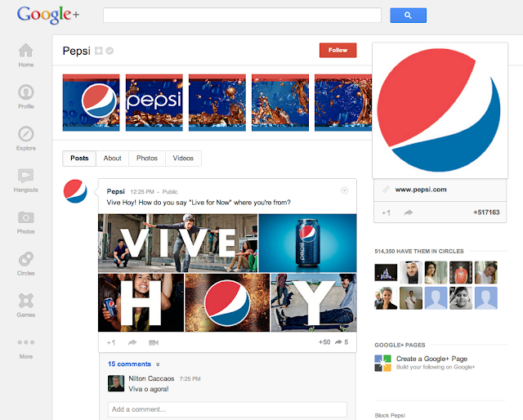
Task: Toggle +1 on the Pepsi post
Action: (x=111, y=342)
